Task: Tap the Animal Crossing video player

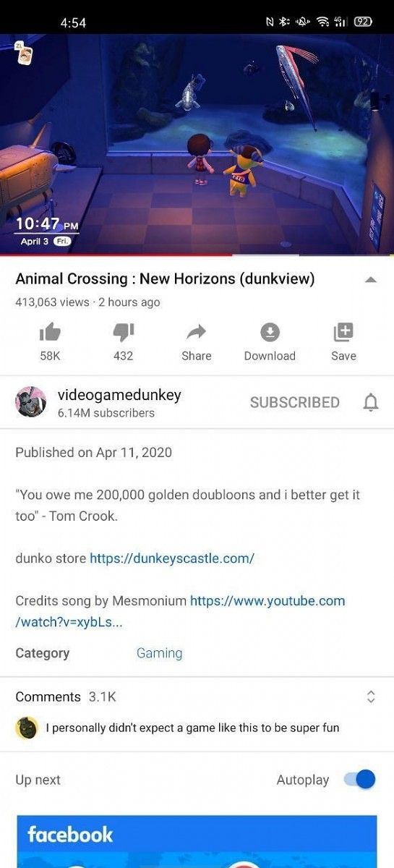Action: (197, 145)
